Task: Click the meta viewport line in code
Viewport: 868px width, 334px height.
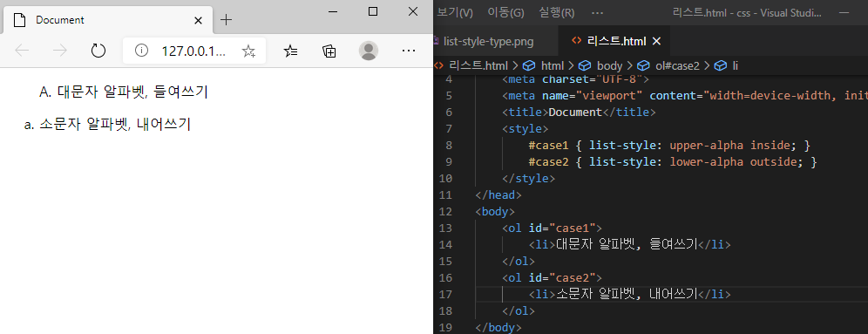Action: tap(684, 95)
